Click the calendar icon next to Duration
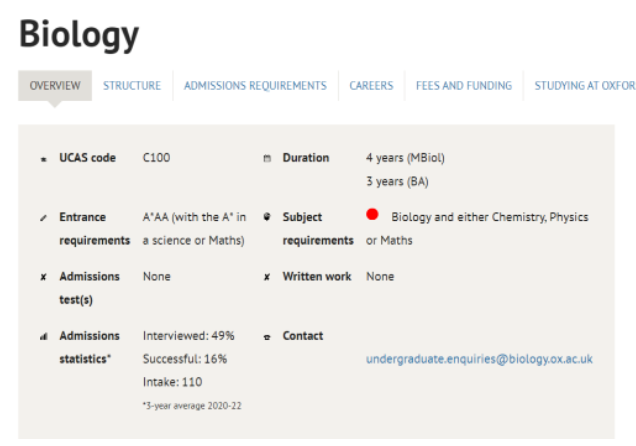This screenshot has width=636, height=446. 267,158
